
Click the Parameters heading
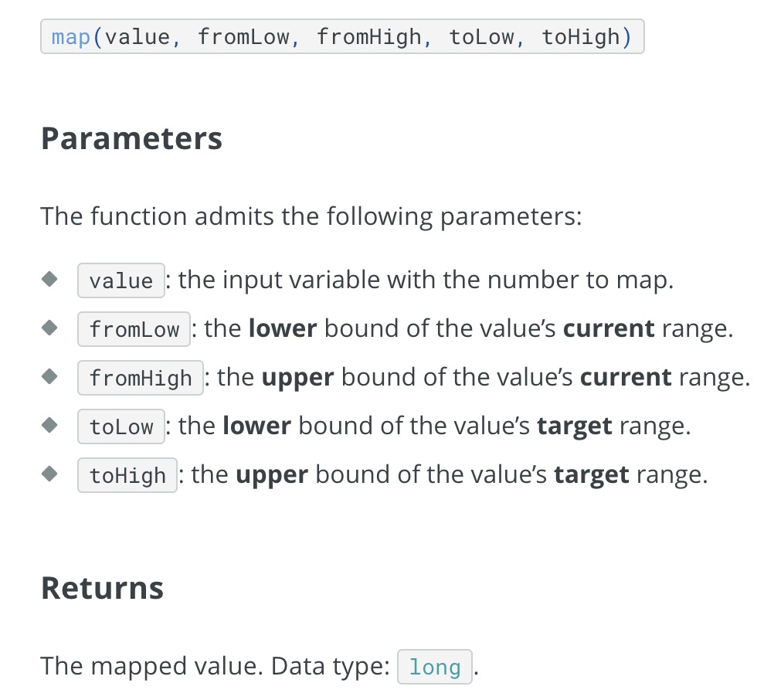[x=132, y=139]
